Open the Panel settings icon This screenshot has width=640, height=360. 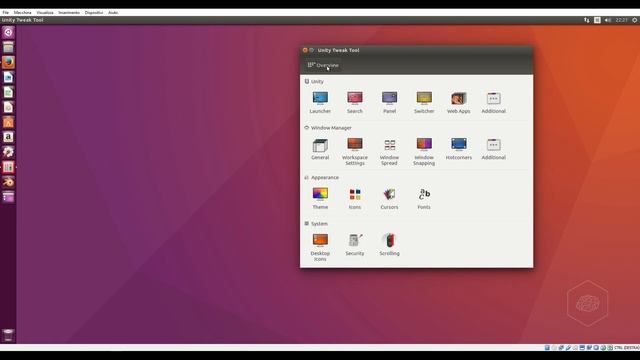[x=389, y=102]
